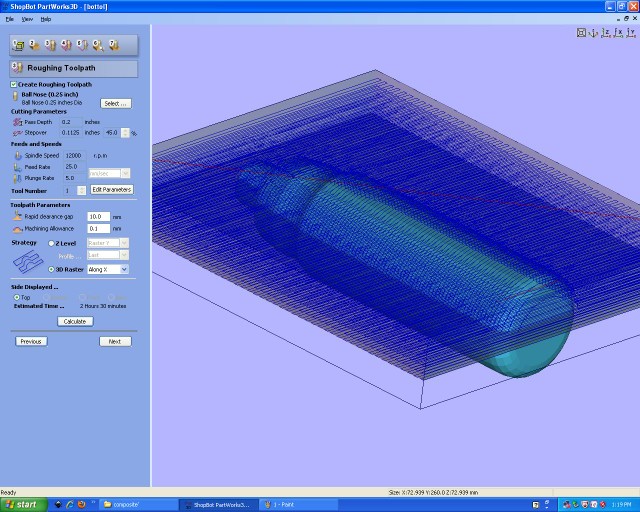Open the Help menu
Screen dimensions: 640x512
46,19
